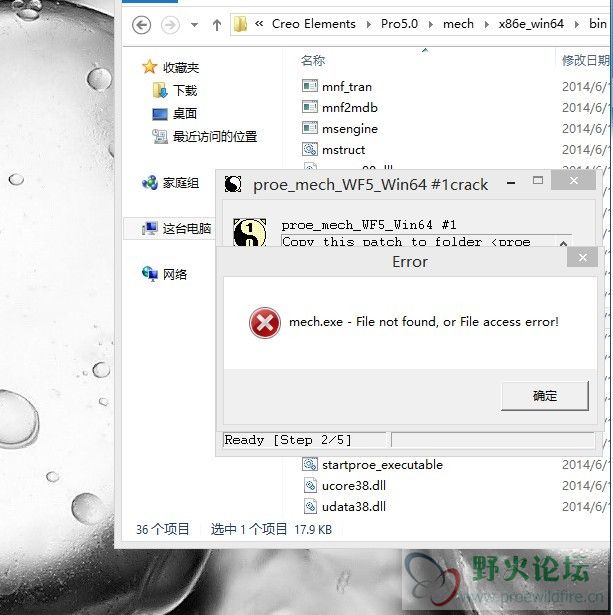Click the star icon next to 收藏夹
Viewport: 613px width, 615px height.
coord(149,67)
